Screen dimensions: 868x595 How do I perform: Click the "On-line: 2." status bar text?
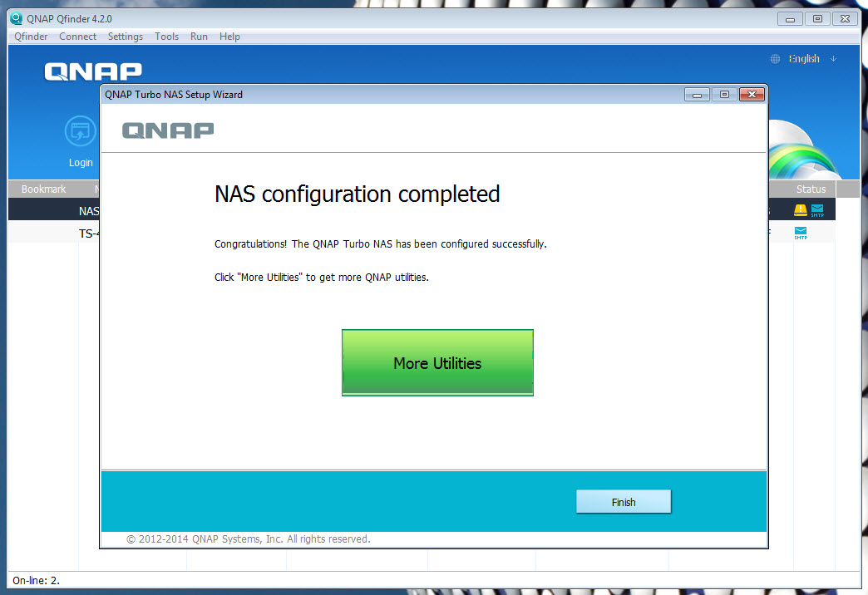(x=36, y=580)
